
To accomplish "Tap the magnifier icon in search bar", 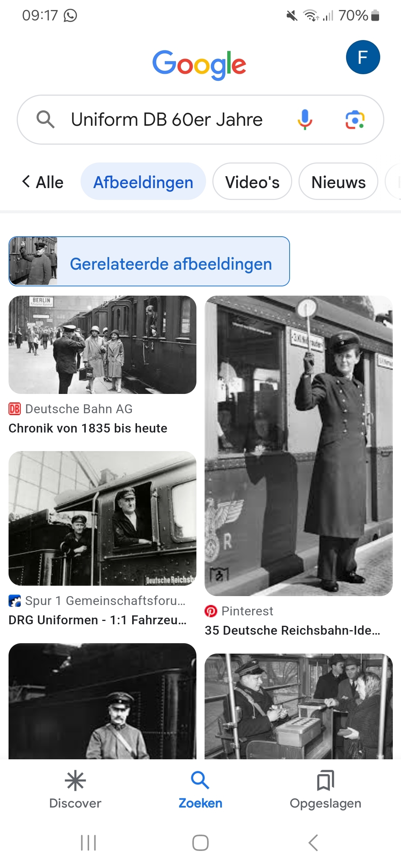I will tap(45, 119).
